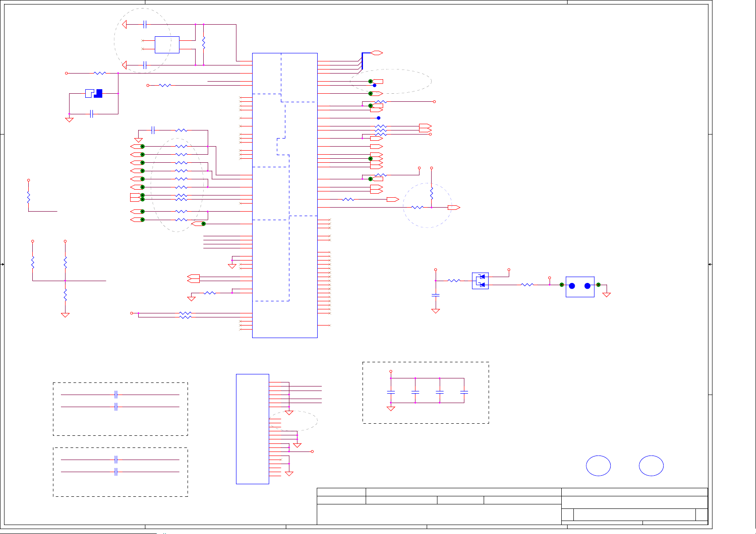Click the green junction dot left of two-dot box
This screenshot has width=756, height=534.
562,285
